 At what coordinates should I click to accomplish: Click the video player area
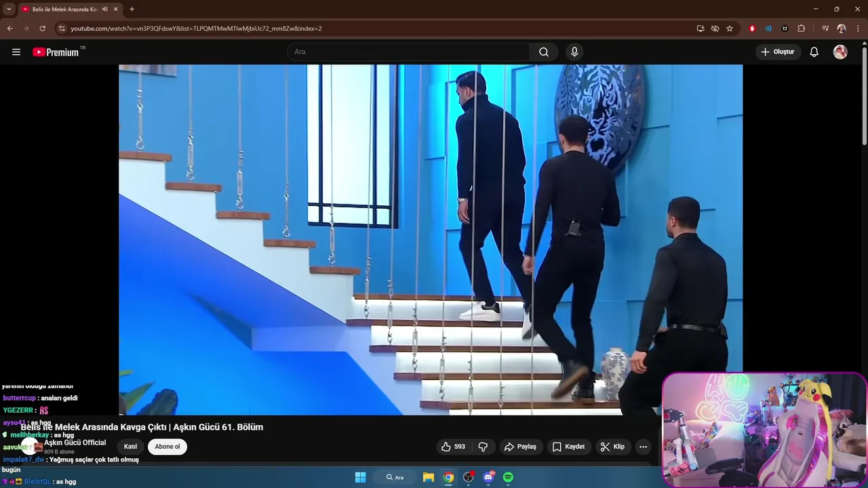[431, 239]
